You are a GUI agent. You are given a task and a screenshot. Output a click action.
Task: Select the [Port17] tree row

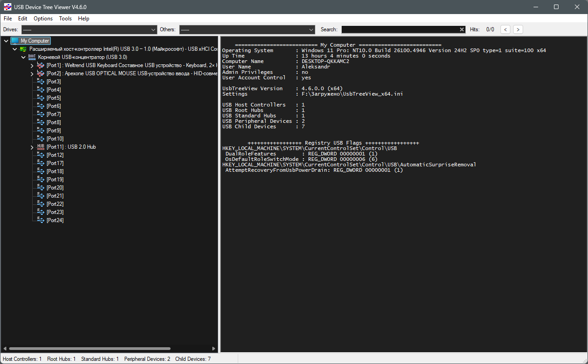(x=55, y=163)
